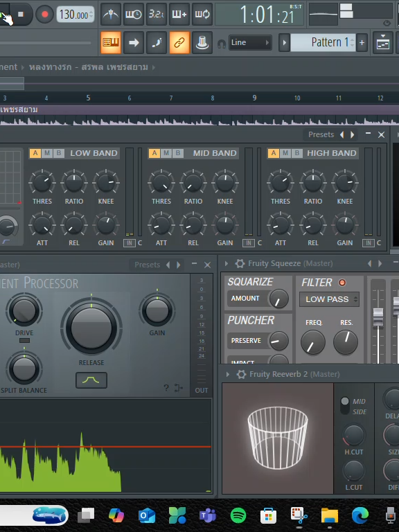Select Low Band type A
399x532 pixels.
pyautogui.click(x=35, y=153)
